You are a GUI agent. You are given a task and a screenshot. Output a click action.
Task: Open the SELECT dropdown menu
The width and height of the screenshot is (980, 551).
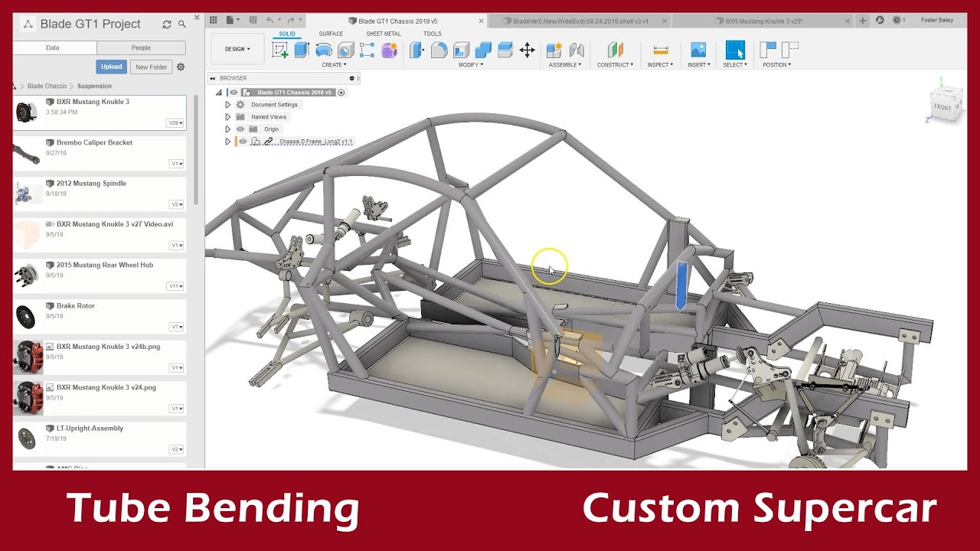point(735,65)
